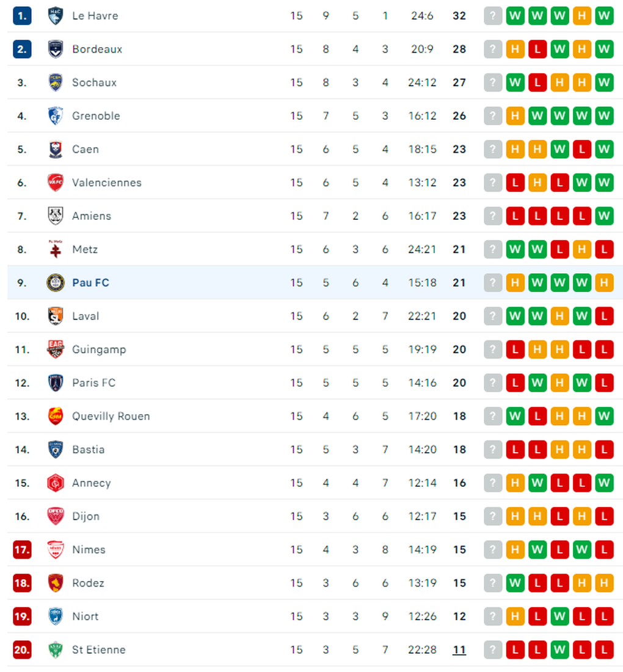Viewport: 623px width, 672px height.
Task: Click the blue 1. promotion position badge
Action: click(22, 16)
